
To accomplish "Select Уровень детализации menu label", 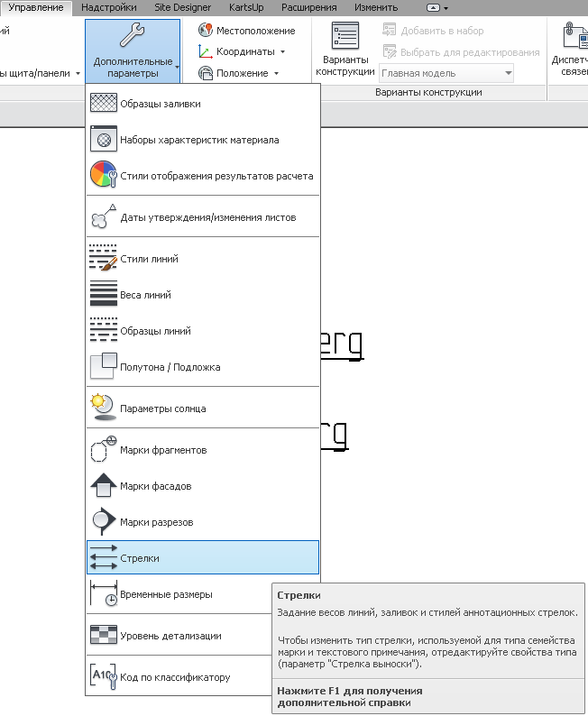I will click(170, 636).
